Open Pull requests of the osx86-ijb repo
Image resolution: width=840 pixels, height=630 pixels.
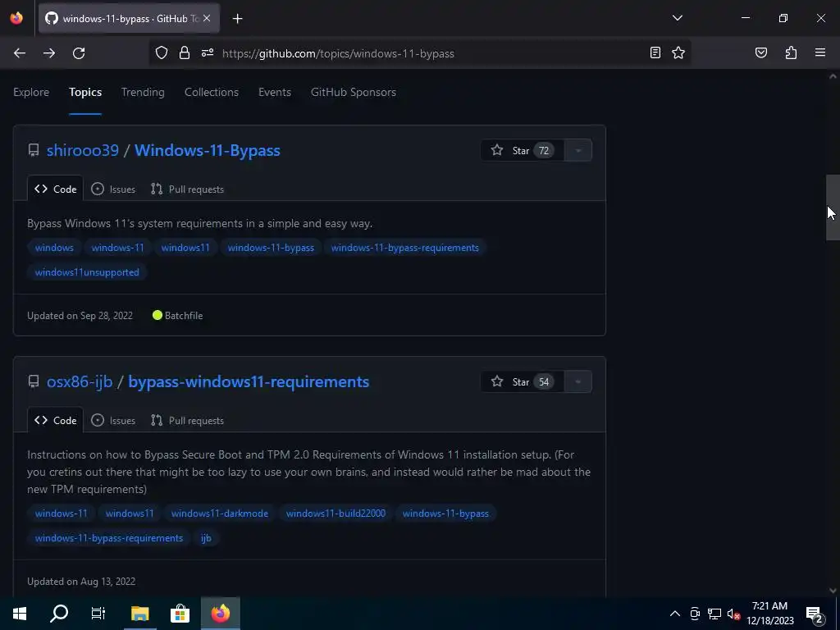(x=188, y=421)
